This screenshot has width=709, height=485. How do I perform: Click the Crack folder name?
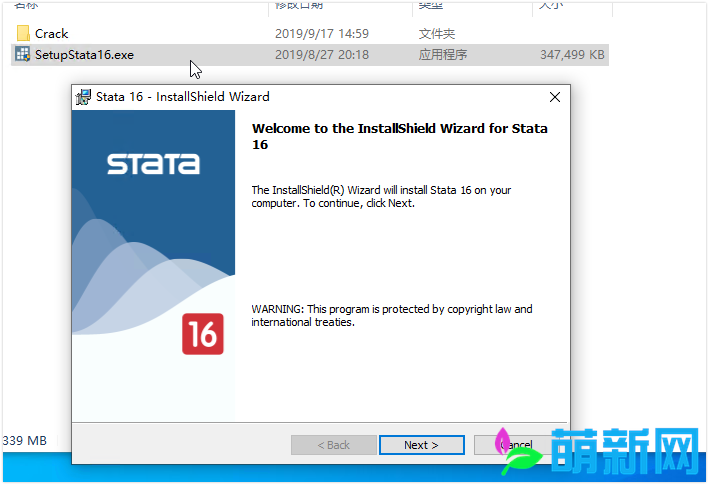click(52, 33)
